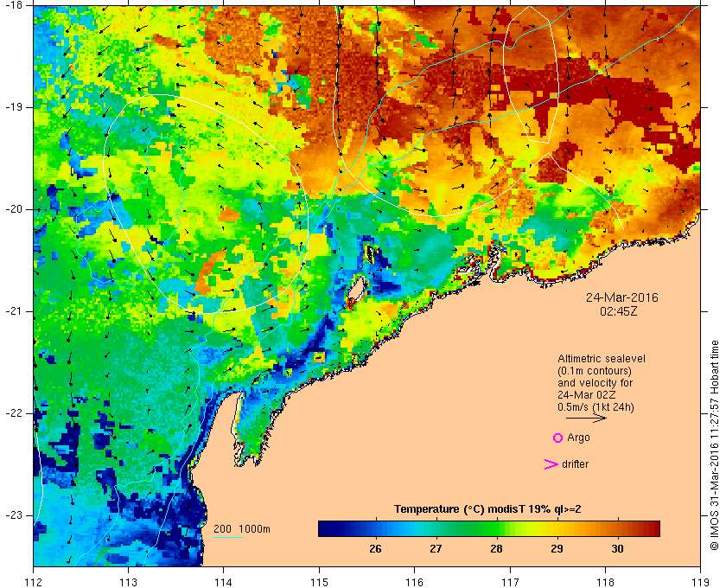726x588 pixels.
Task: Click the latitude axis label -23
Action: pyautogui.click(x=13, y=515)
